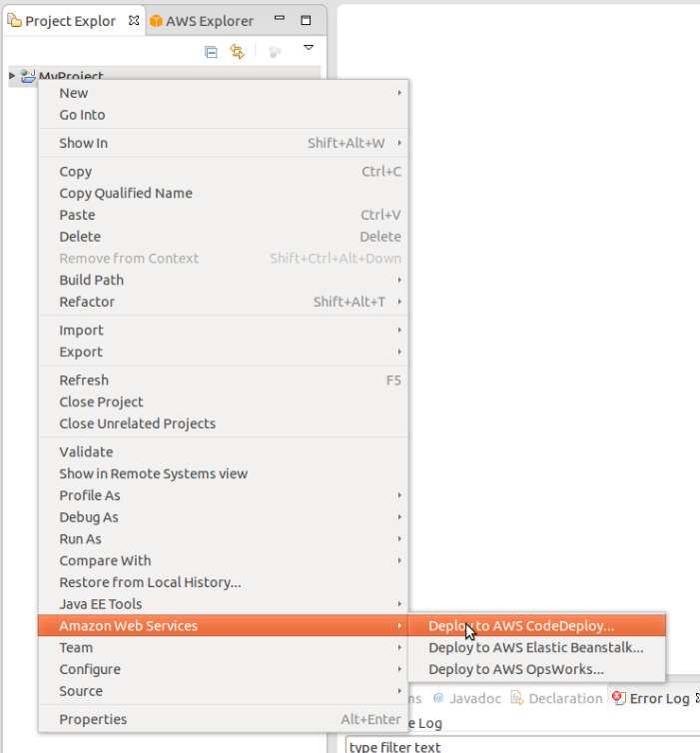The image size is (700, 753).
Task: Toggle Link with Editor icon
Action: coord(237,51)
